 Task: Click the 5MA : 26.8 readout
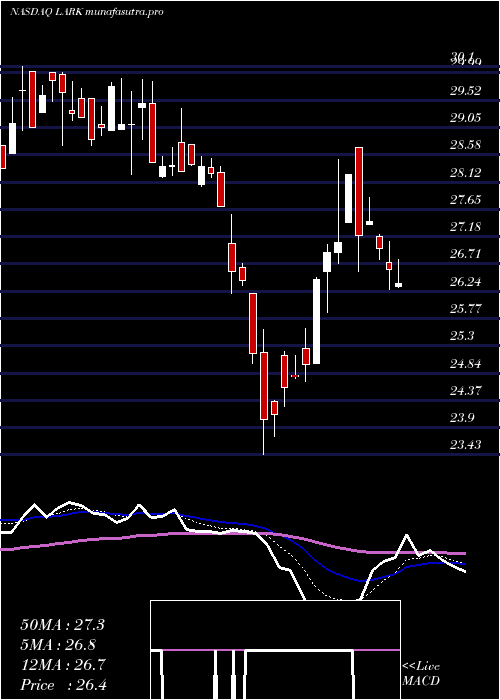click(58, 645)
